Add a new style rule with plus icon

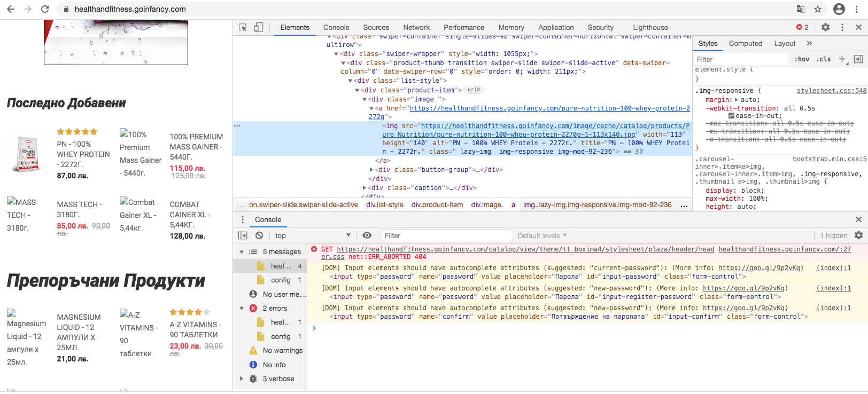[842, 59]
